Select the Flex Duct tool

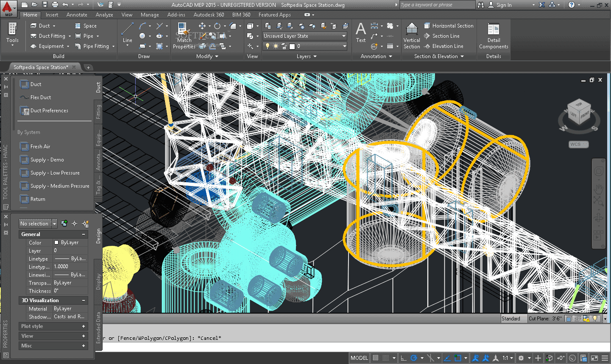[x=41, y=97]
